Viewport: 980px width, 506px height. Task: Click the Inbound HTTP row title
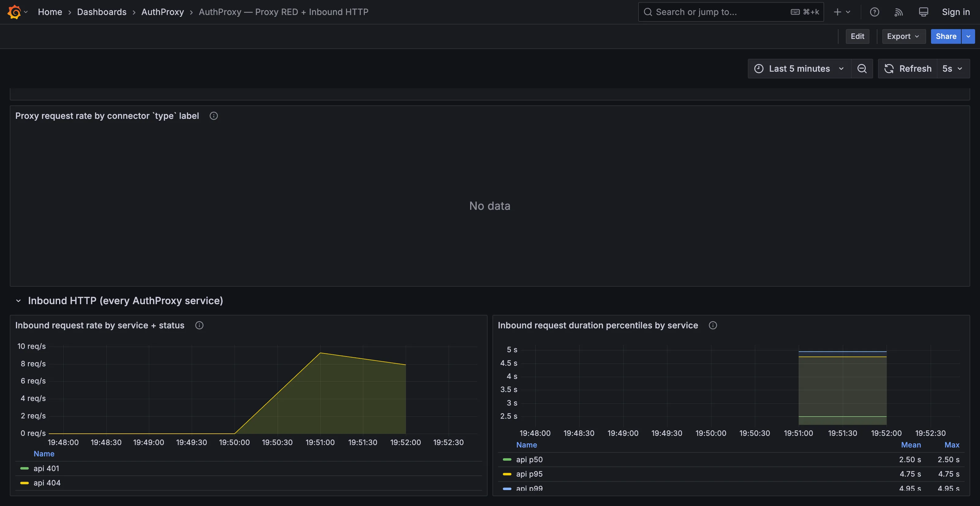tap(126, 300)
